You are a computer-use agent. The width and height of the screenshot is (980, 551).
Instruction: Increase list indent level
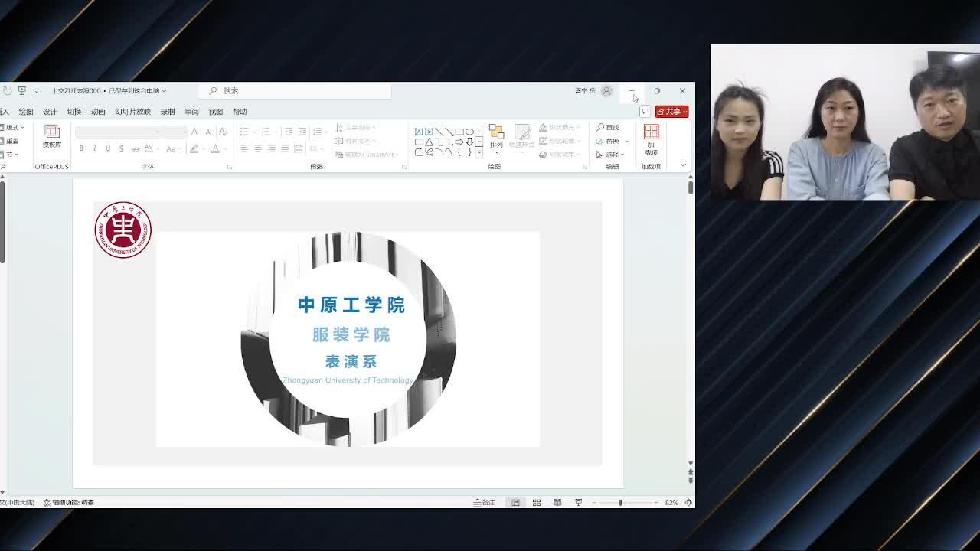point(302,132)
